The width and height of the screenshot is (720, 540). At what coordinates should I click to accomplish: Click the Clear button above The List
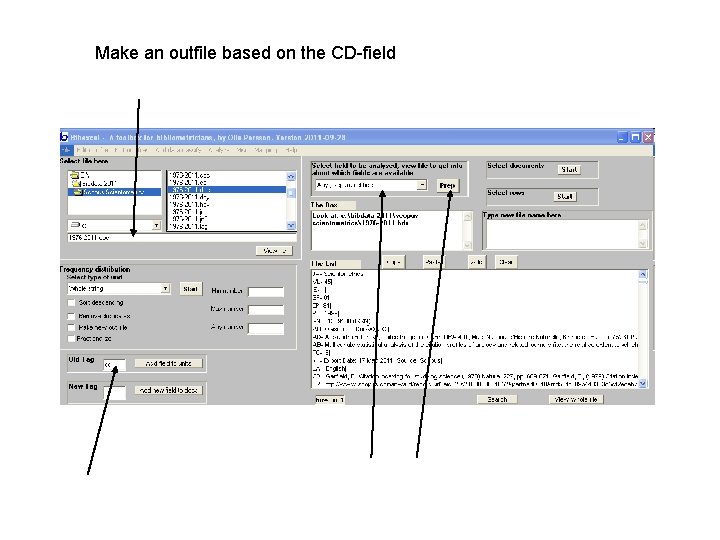coord(506,262)
